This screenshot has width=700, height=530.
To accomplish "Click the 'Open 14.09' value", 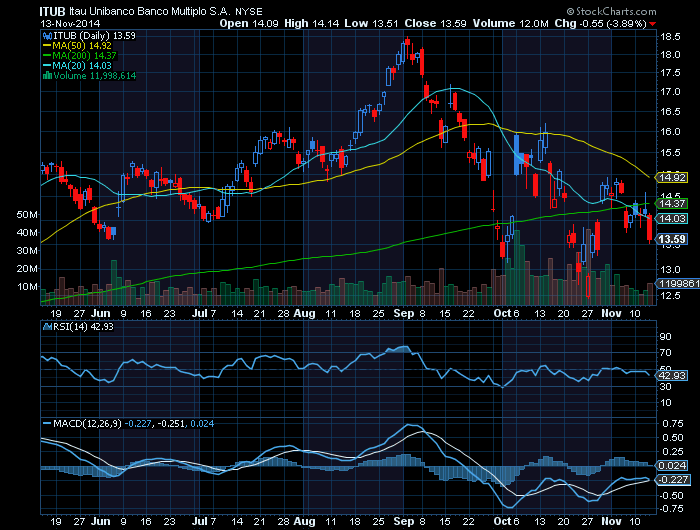I will click(x=249, y=23).
